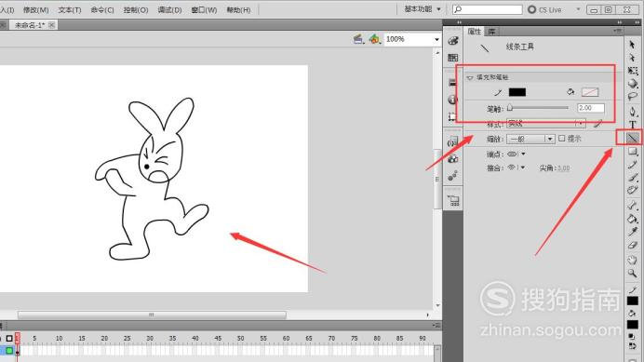644x362 pixels.
Task: Open the 缩放 scale dropdown
Action: tap(530, 139)
